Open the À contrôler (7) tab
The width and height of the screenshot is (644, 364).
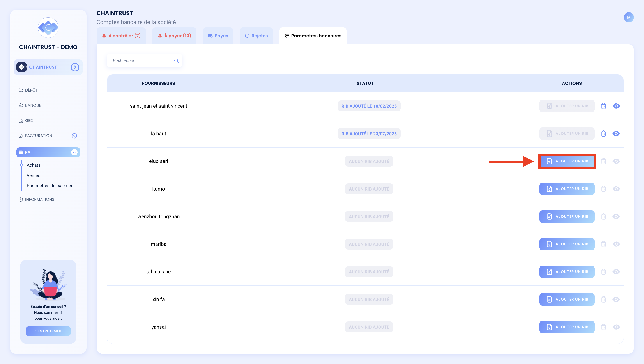[x=121, y=36]
